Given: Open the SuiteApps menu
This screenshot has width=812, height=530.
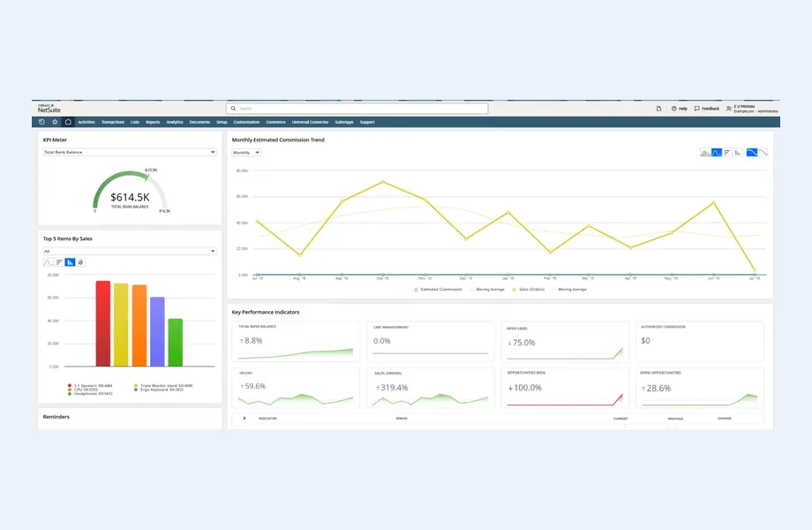Looking at the screenshot, I should [344, 122].
